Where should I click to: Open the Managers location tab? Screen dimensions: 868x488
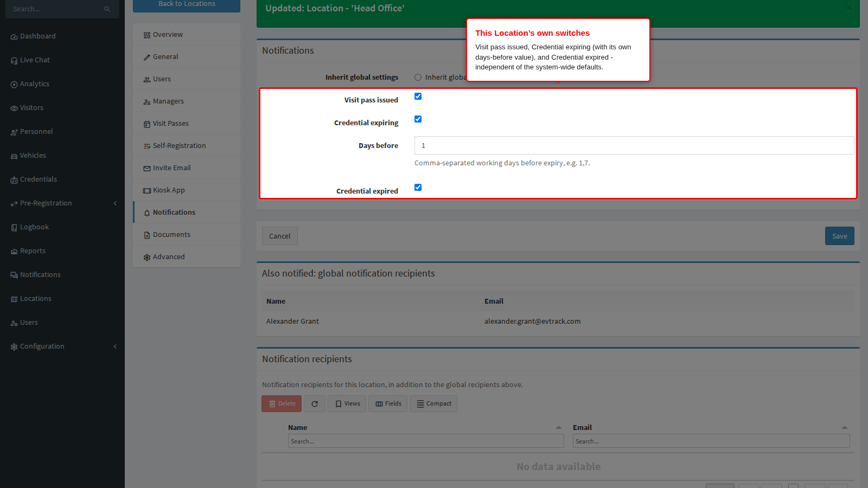(x=187, y=101)
